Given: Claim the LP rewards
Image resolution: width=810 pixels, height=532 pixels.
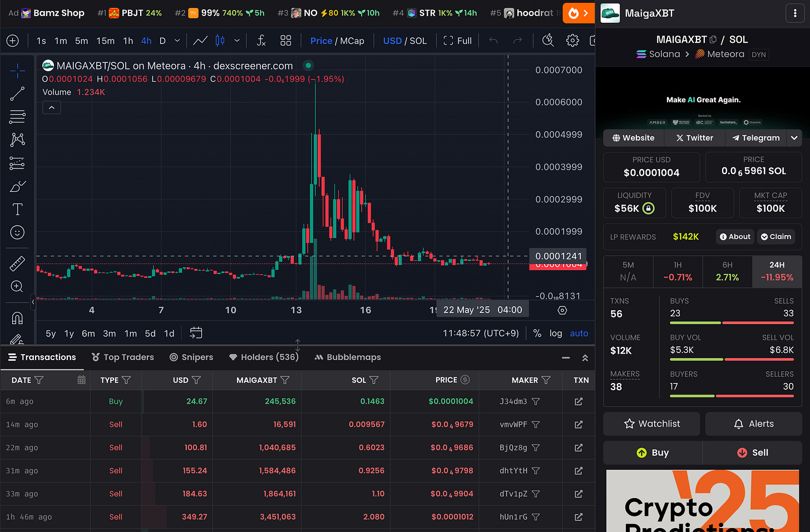Looking at the screenshot, I should [x=776, y=237].
